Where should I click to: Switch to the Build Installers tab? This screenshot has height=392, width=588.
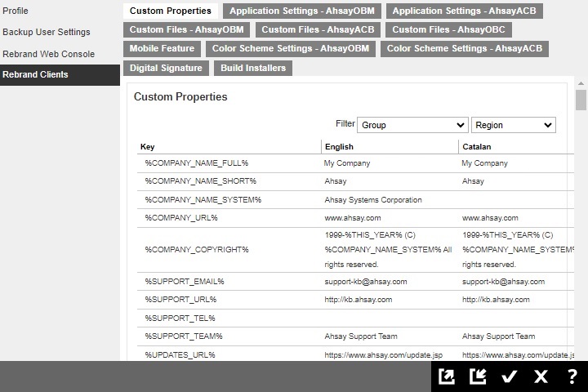pos(253,69)
